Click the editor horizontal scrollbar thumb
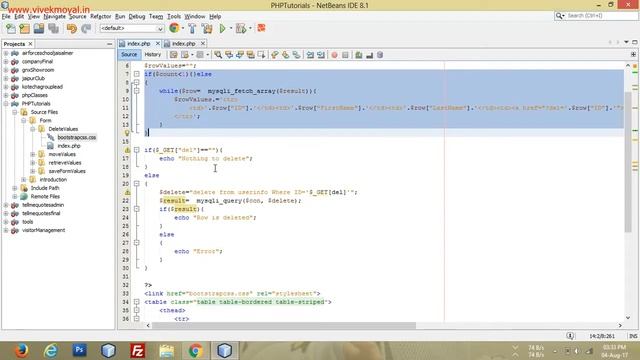This screenshot has height=360, width=640. 284,325
